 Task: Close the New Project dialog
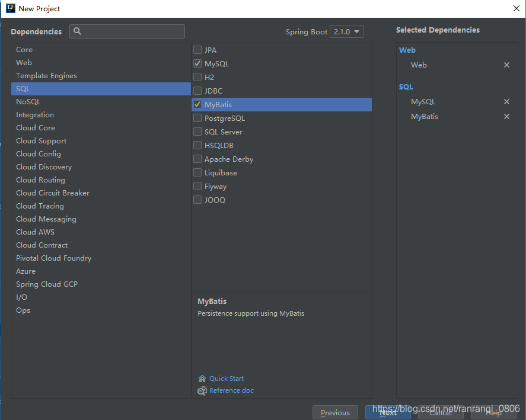click(517, 8)
